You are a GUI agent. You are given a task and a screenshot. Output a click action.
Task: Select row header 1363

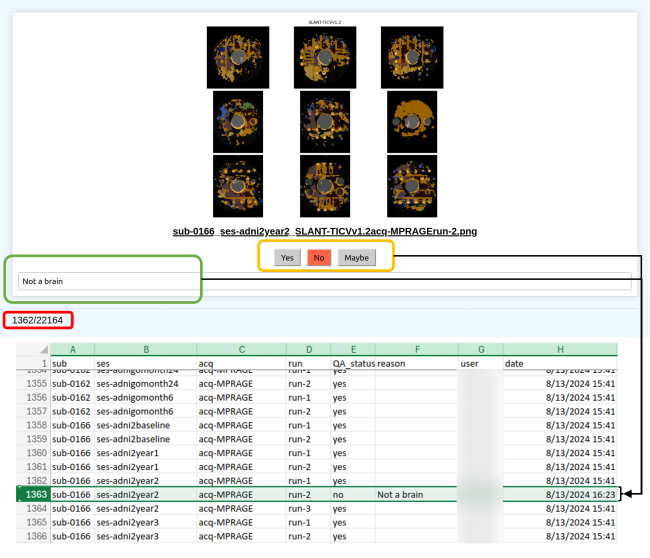click(34, 494)
